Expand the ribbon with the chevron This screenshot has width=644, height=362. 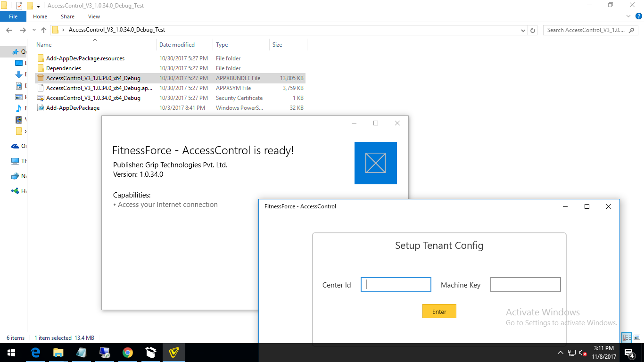(x=629, y=16)
